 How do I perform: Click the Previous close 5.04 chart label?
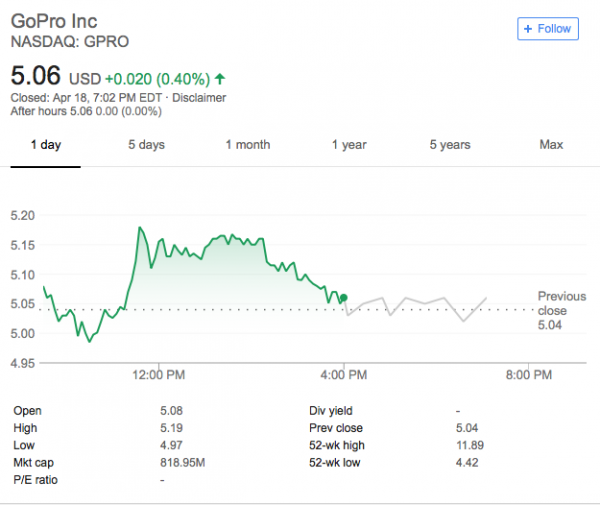pyautogui.click(x=558, y=310)
